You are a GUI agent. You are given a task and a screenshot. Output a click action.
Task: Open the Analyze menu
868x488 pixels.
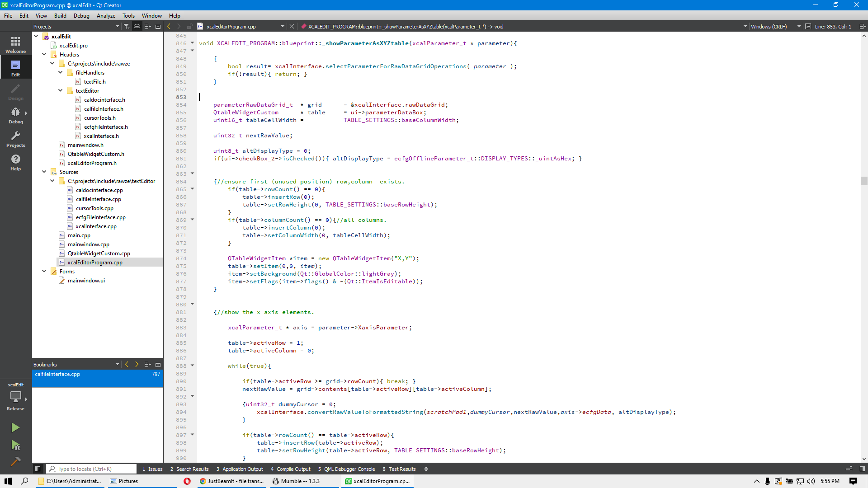pos(106,15)
